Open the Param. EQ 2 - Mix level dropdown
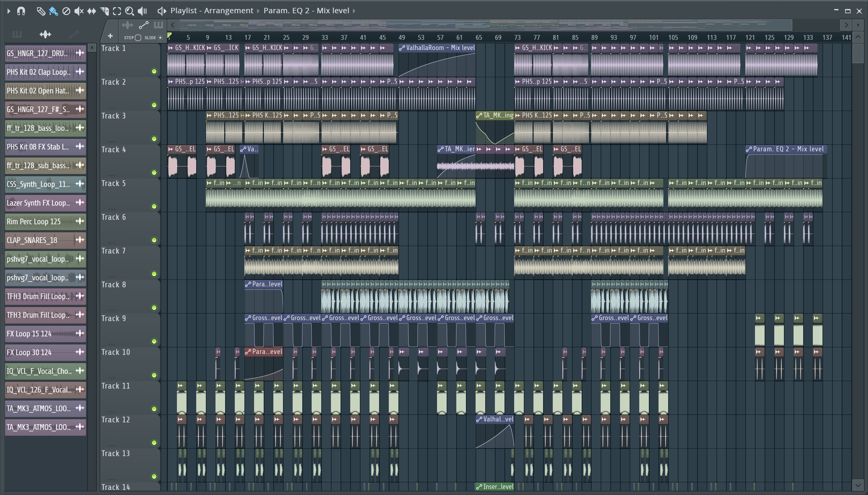The image size is (868, 495). click(x=306, y=11)
